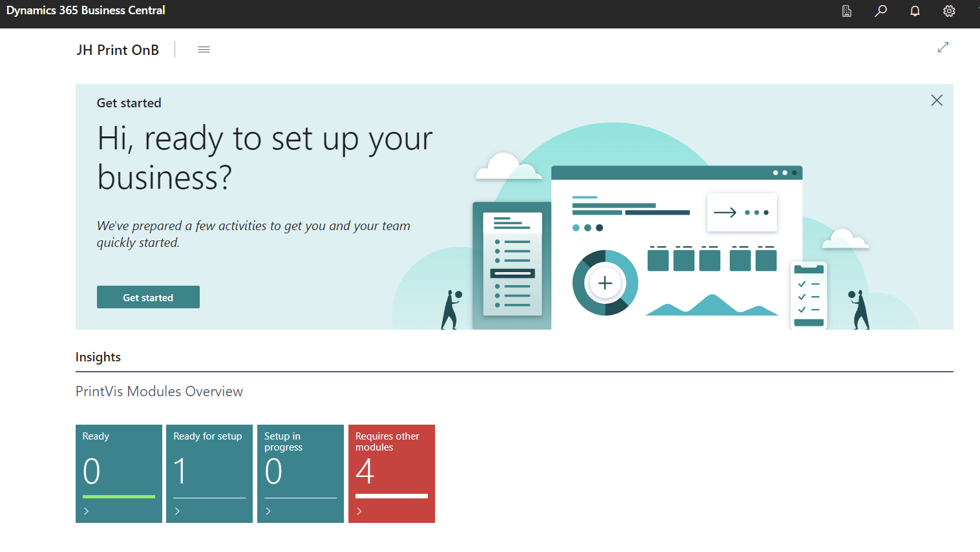
Task: Click the white bar on Requires other modules tile
Action: coord(392,496)
